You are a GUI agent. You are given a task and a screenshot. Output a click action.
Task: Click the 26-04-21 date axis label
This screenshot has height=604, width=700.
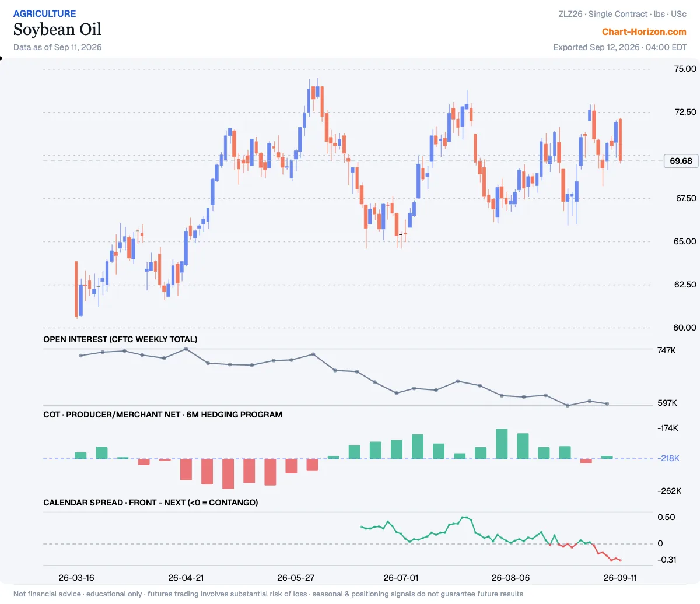pyautogui.click(x=186, y=578)
